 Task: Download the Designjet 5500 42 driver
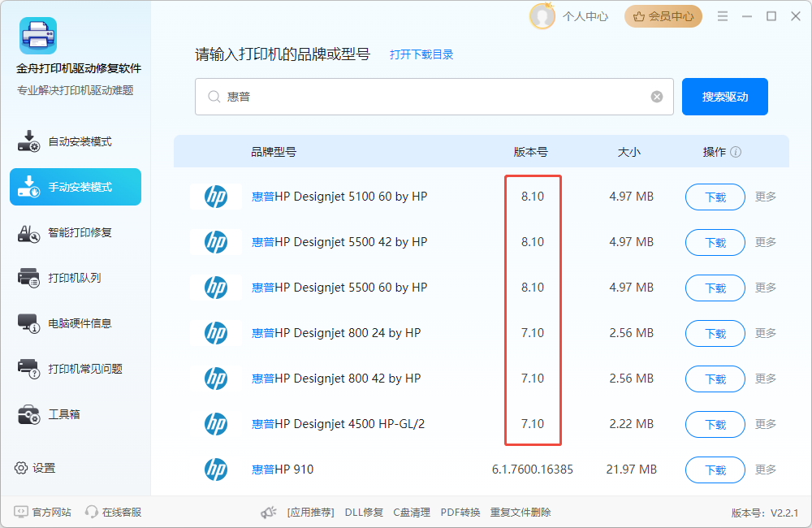point(715,243)
